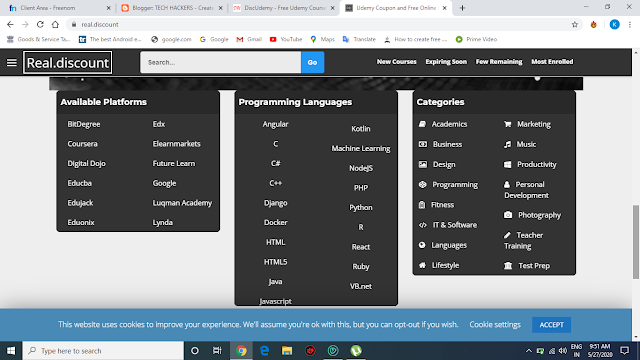640x360 pixels.
Task: Click the Test Prep building icon
Action: pyautogui.click(x=508, y=266)
